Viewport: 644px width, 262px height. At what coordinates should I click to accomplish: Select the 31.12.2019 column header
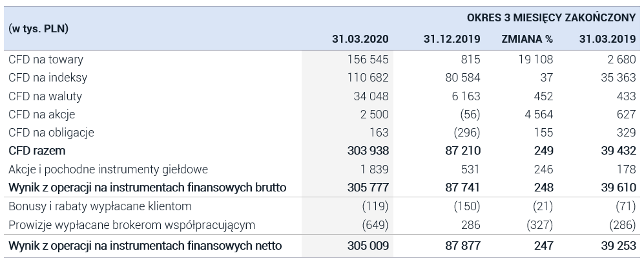pos(452,39)
